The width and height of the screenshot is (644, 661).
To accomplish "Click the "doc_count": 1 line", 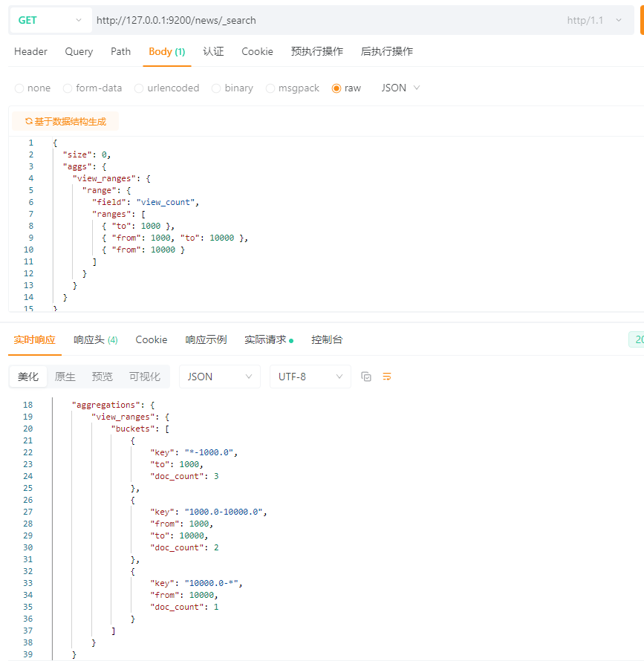I will point(184,607).
